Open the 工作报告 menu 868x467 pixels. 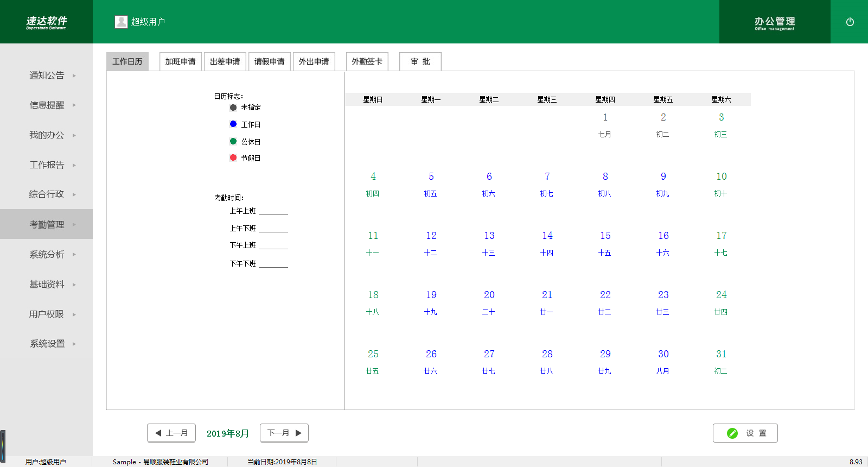47,165
